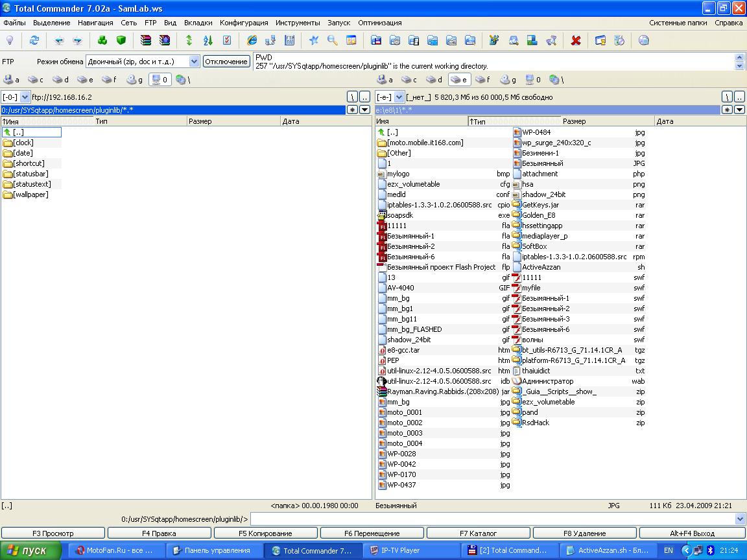Image resolution: width=747 pixels, height=560 pixels.
Task: Select optical drive g in right drive bar
Action: pyautogui.click(x=507, y=80)
